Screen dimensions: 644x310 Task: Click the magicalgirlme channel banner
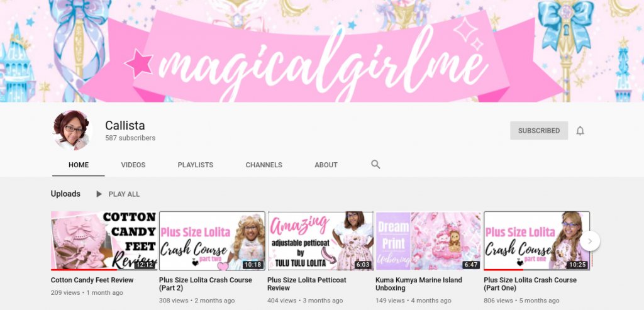tap(322, 51)
